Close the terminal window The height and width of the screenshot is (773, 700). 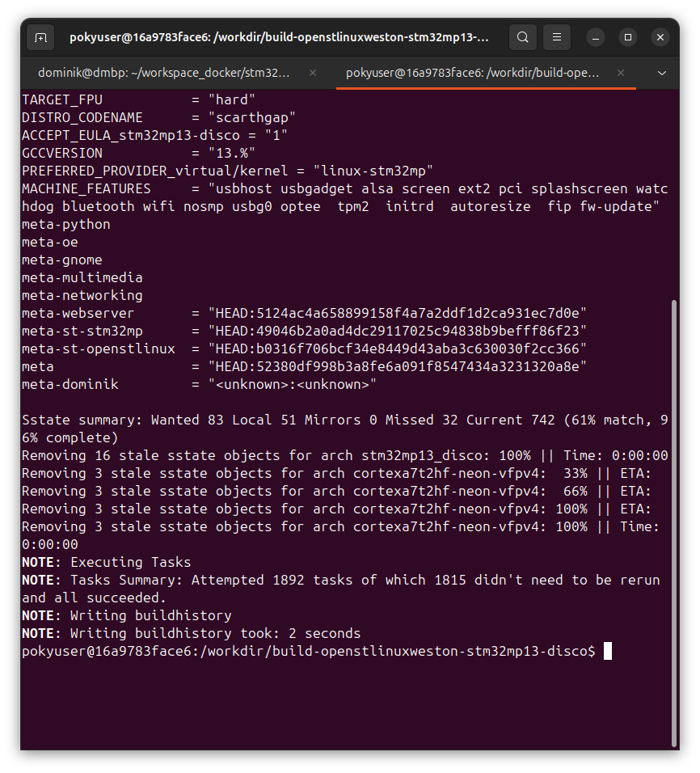coord(660,37)
